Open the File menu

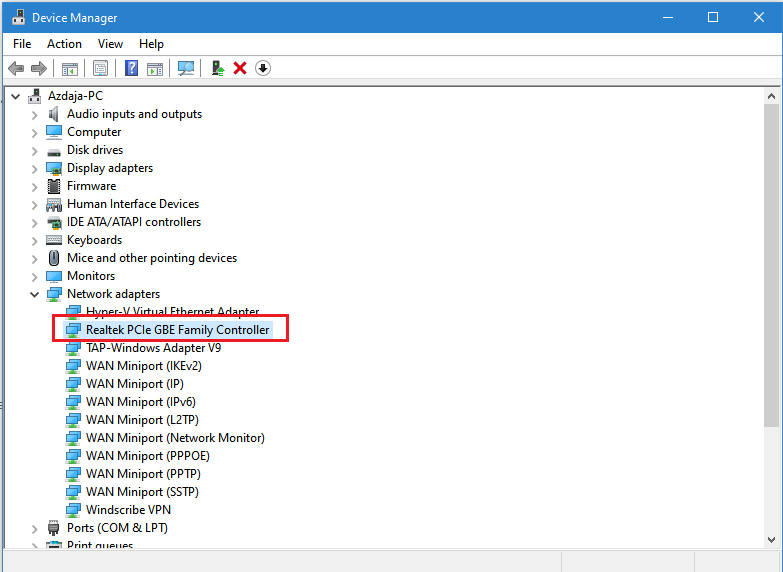click(x=22, y=44)
